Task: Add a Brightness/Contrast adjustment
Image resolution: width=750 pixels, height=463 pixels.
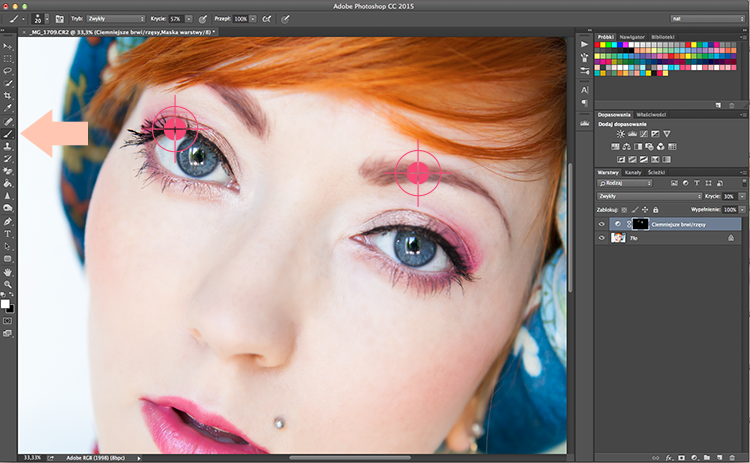Action: [x=620, y=134]
